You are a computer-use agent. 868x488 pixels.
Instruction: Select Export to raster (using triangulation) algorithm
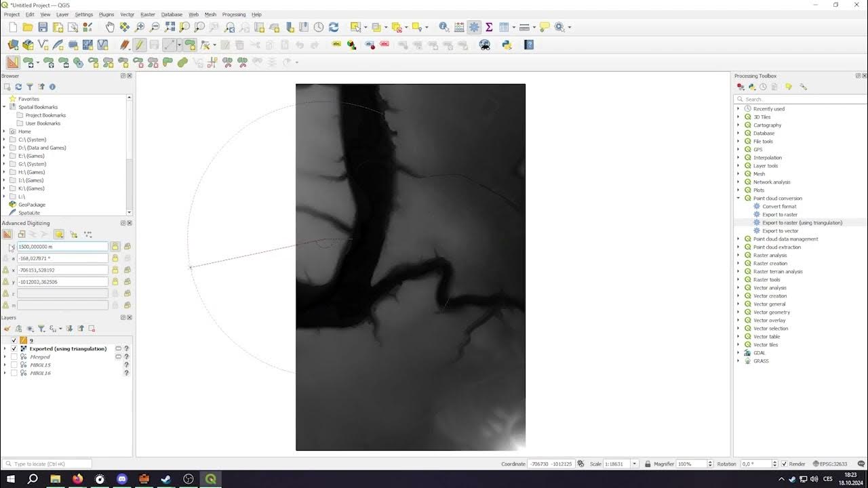click(802, 222)
